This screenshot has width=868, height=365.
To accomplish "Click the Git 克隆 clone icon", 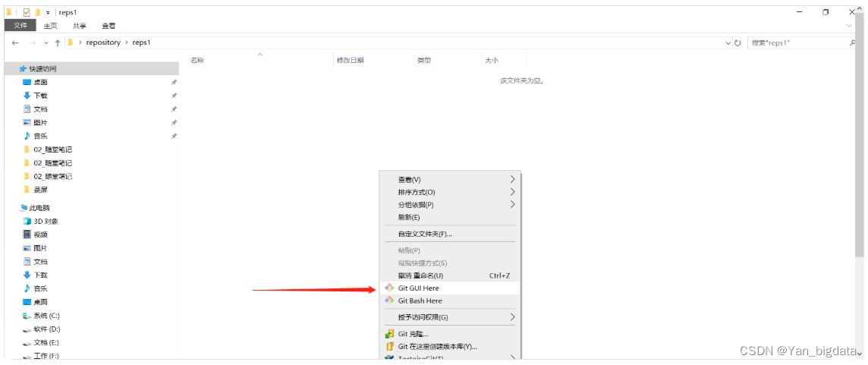I will coord(389,334).
